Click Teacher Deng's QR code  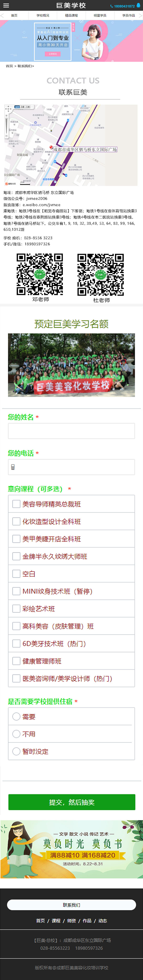pyautogui.click(x=40, y=274)
